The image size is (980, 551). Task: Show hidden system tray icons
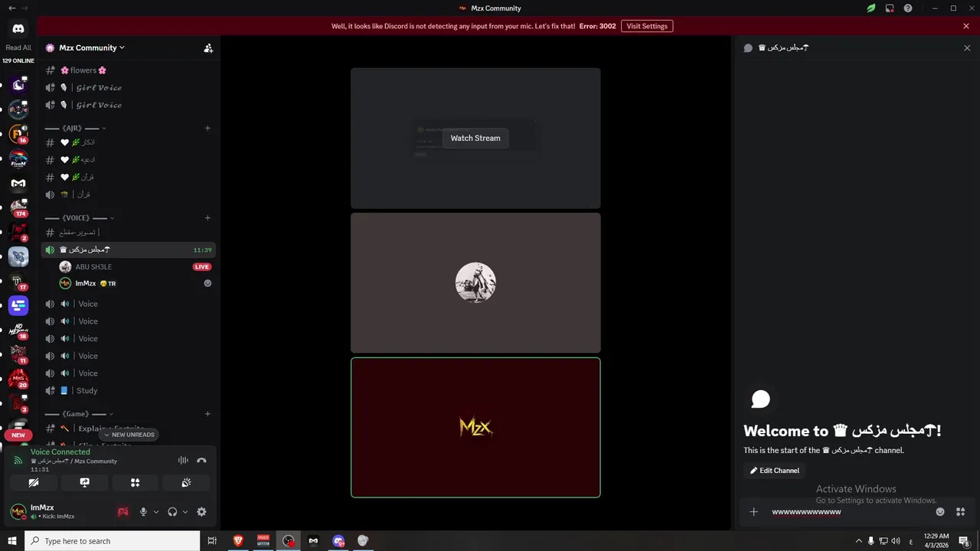point(858,541)
